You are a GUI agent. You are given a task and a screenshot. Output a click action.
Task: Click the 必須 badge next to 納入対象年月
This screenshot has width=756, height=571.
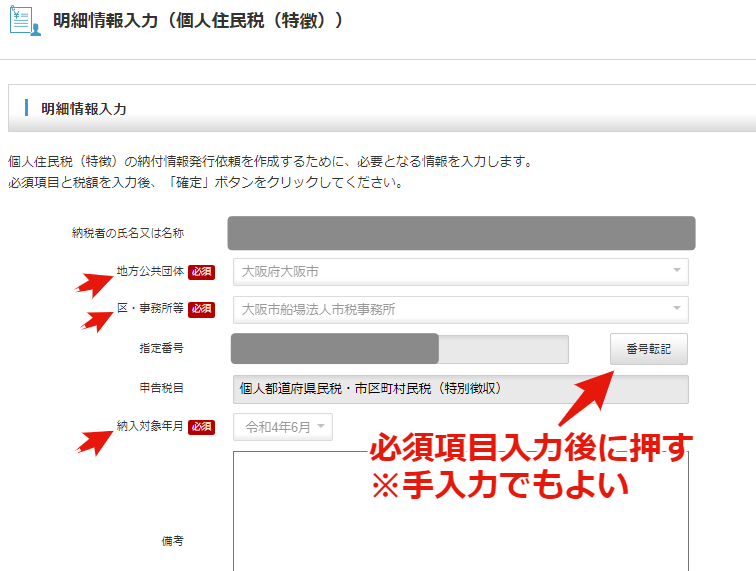tap(202, 427)
